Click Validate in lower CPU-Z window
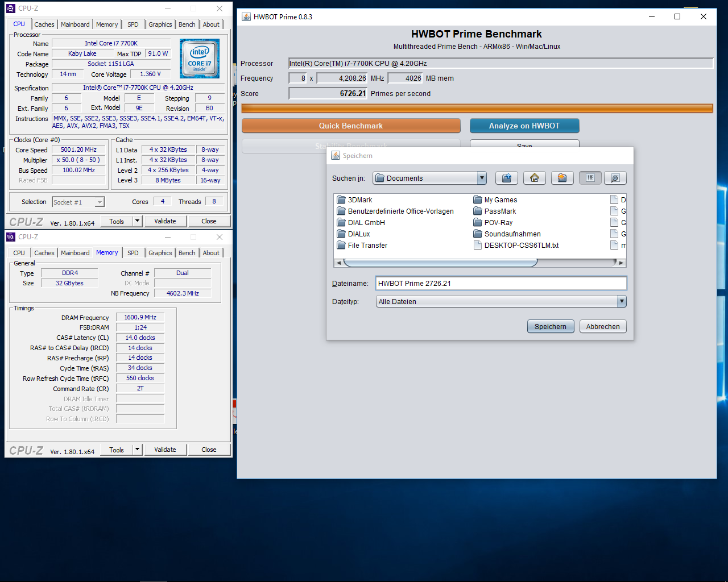Image resolution: width=728 pixels, height=582 pixels. [165, 450]
